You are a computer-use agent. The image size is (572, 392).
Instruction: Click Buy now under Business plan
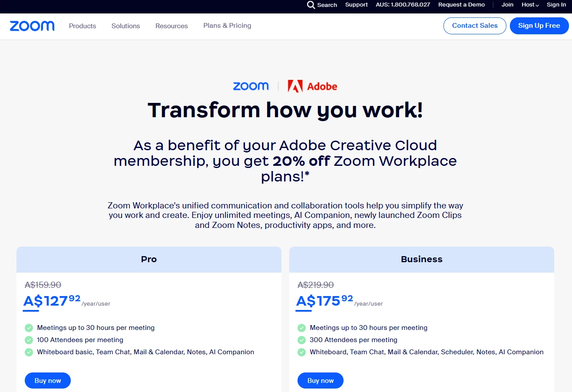321,381
